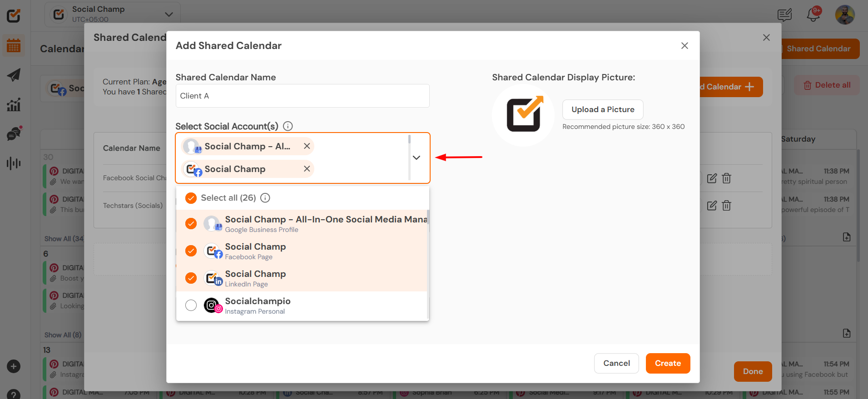Image resolution: width=868 pixels, height=399 pixels.
Task: Click the Done button
Action: coord(753,371)
